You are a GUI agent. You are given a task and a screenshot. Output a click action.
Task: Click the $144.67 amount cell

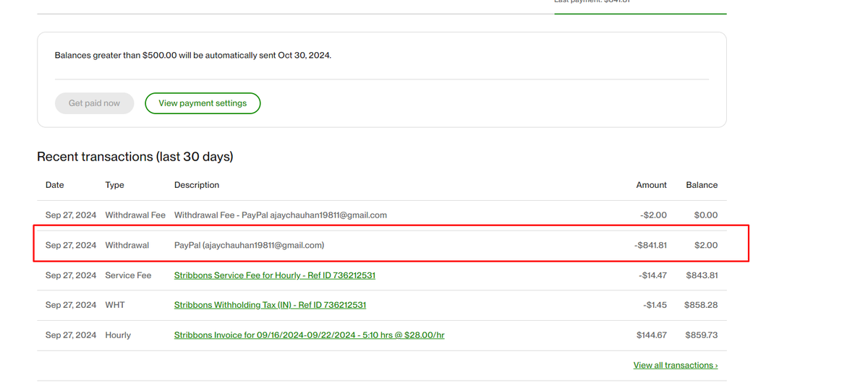(652, 335)
